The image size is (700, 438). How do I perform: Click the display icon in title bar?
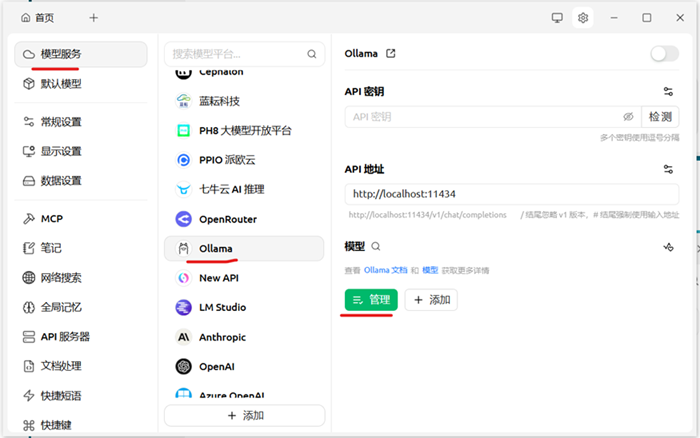tap(558, 18)
